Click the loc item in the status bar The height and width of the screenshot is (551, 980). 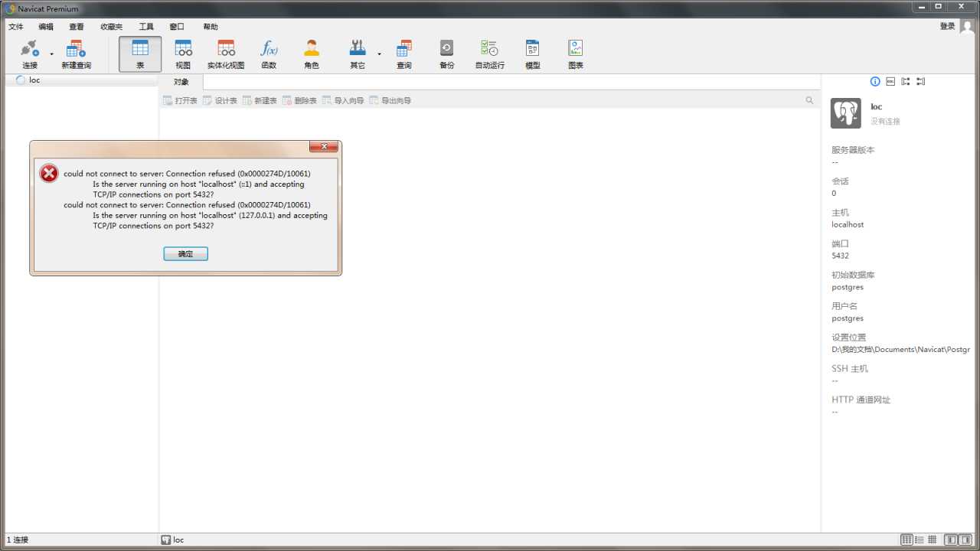(173, 540)
